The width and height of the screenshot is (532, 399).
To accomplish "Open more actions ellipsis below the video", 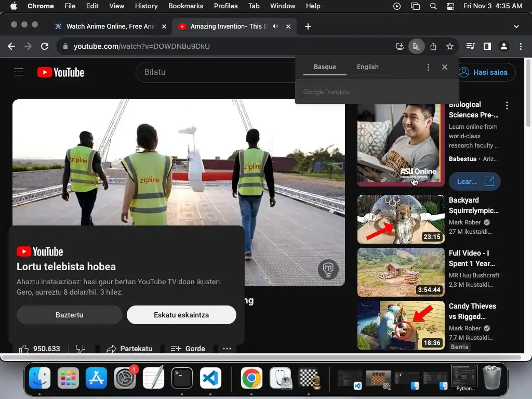I will click(x=227, y=349).
